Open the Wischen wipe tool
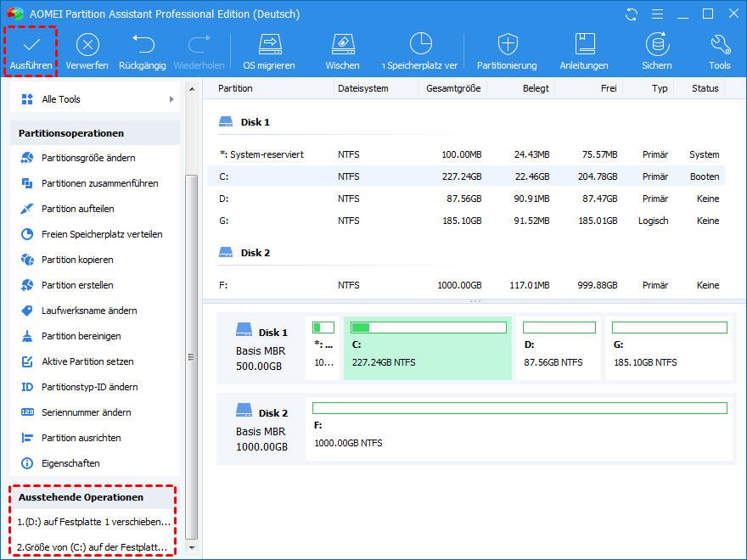Image resolution: width=747 pixels, height=560 pixels. tap(343, 52)
